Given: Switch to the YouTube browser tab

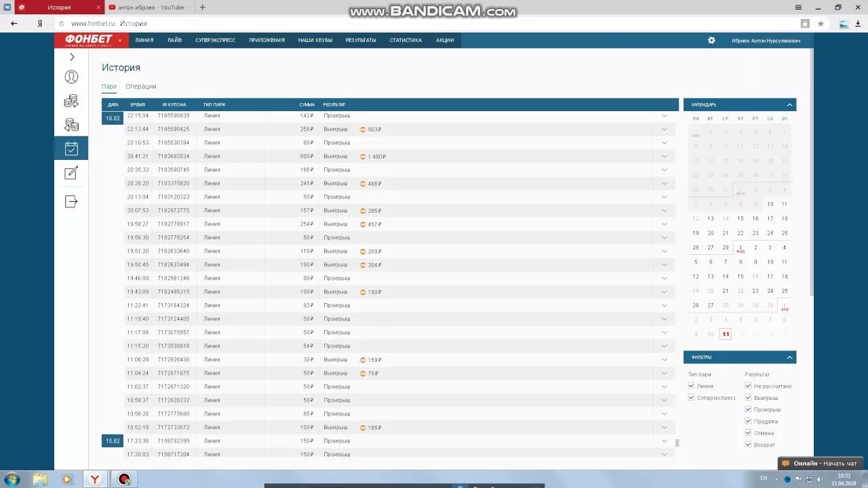Looking at the screenshot, I should (151, 7).
